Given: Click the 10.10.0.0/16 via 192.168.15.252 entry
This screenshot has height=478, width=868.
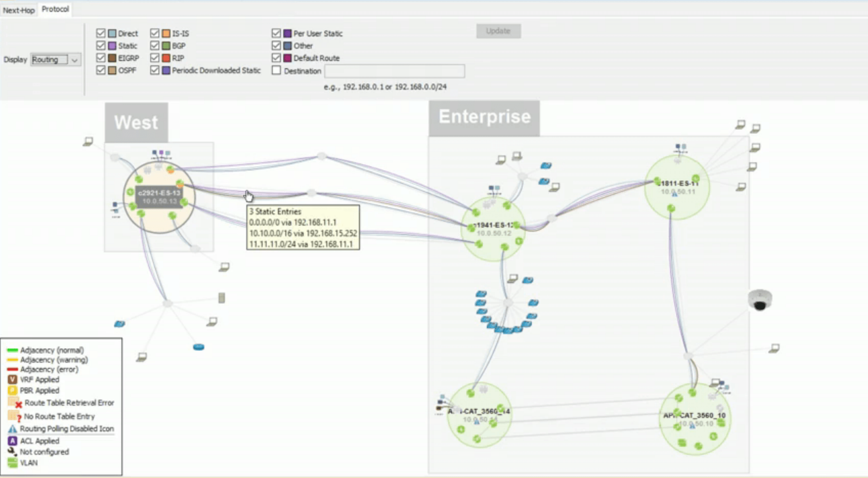Looking at the screenshot, I should pos(303,233).
